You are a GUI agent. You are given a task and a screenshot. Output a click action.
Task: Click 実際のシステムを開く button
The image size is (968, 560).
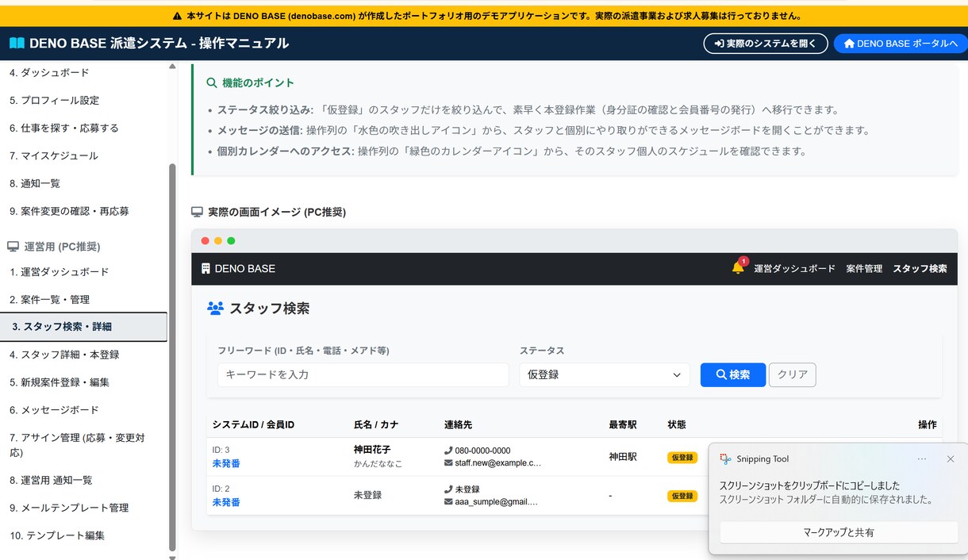[x=766, y=44]
